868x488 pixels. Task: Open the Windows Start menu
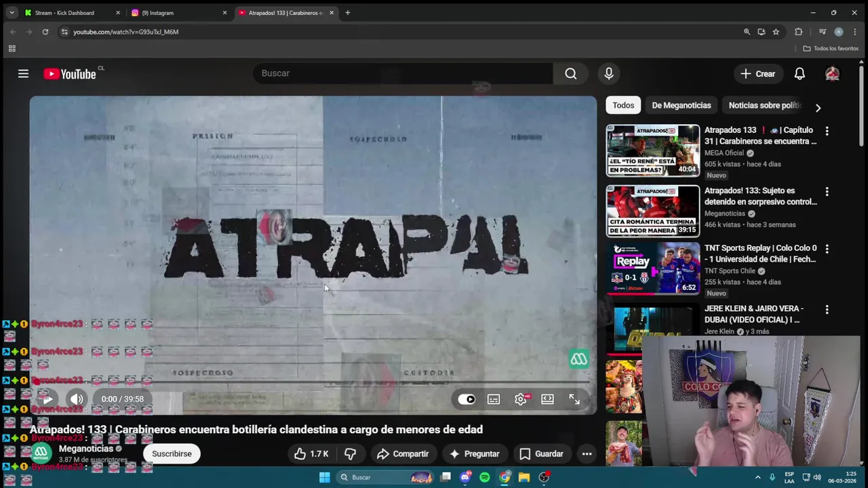pos(324,477)
